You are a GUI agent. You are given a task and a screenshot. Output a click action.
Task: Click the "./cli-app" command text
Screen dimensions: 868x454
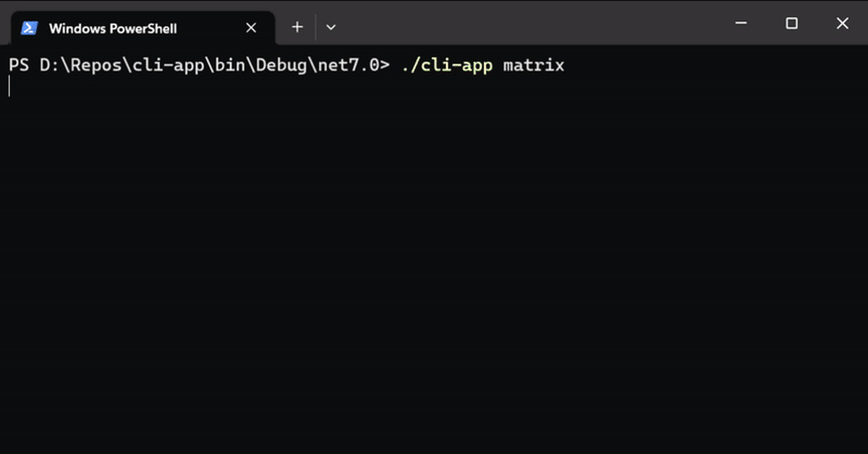pos(446,65)
